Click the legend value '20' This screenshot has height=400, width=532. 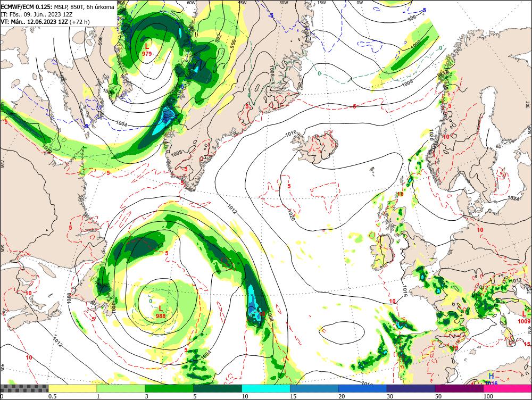(x=342, y=396)
